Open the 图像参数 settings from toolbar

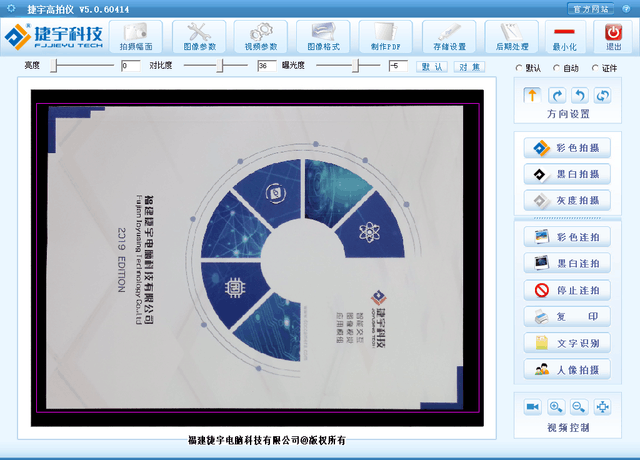[x=200, y=37]
